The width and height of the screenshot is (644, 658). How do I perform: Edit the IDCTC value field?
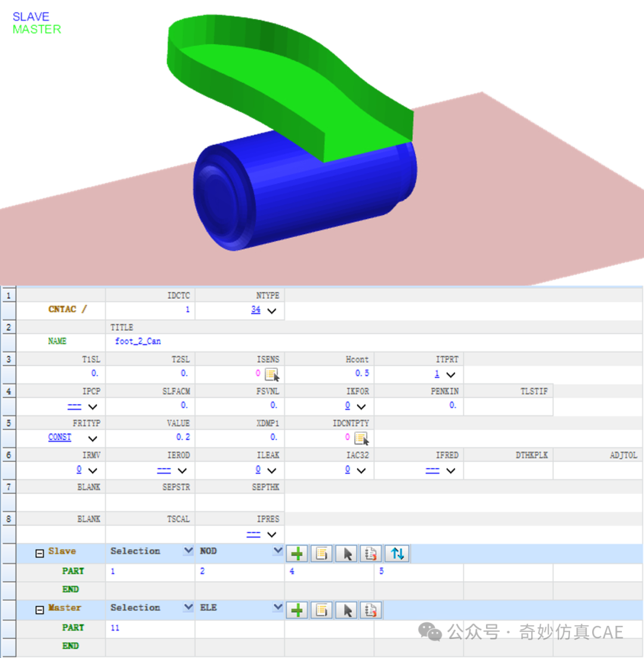point(150,310)
